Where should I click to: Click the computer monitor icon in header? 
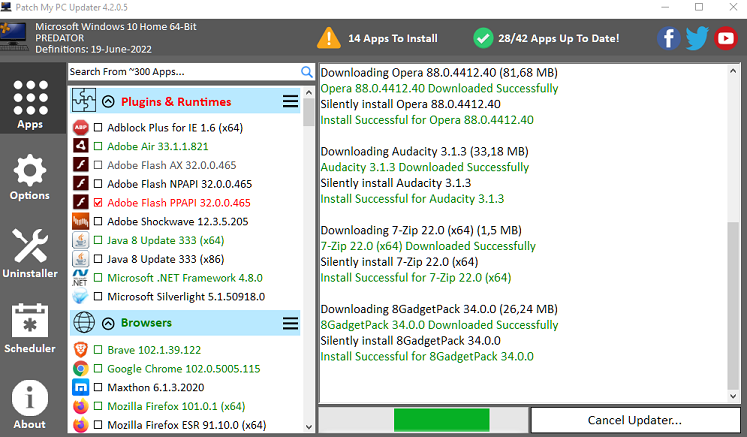pos(14,37)
